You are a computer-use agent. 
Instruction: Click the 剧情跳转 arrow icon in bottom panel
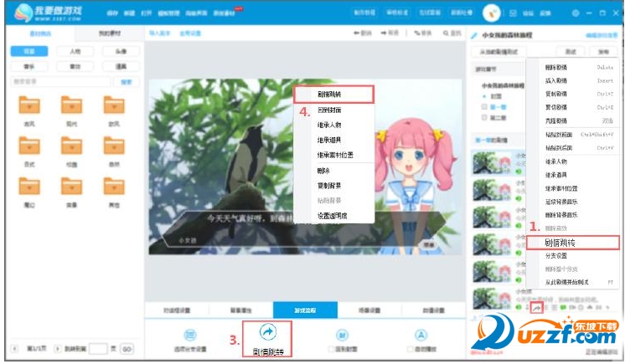(267, 331)
